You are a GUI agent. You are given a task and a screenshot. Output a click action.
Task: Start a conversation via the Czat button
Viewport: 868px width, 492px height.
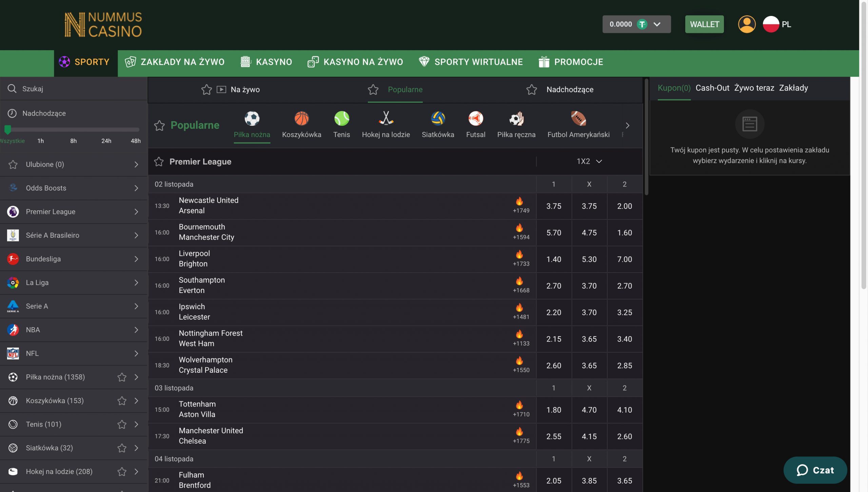pos(815,470)
